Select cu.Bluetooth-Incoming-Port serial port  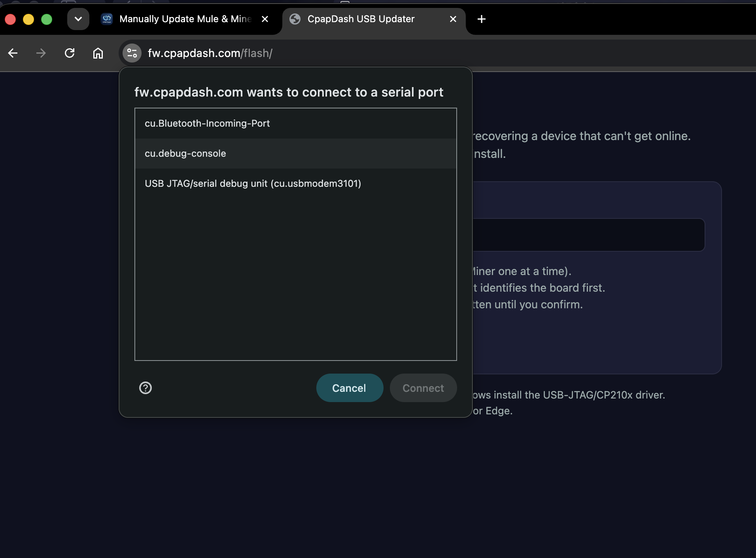(296, 123)
